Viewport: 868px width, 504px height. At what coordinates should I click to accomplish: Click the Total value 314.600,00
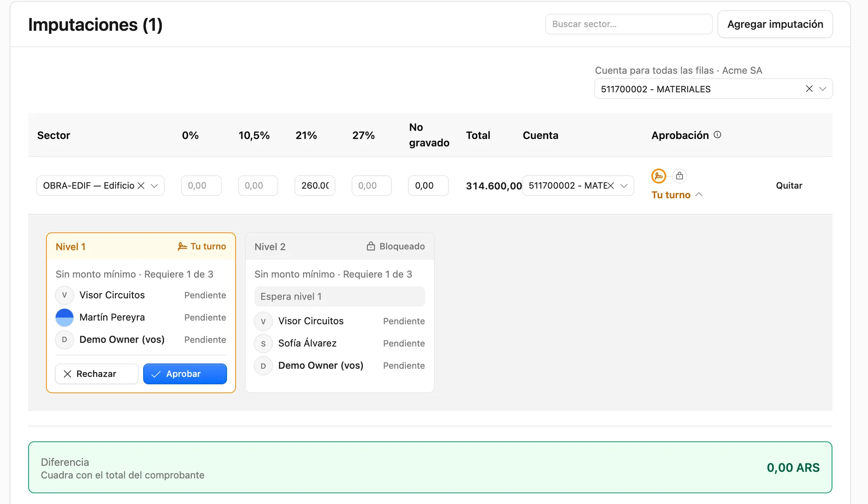(x=494, y=186)
